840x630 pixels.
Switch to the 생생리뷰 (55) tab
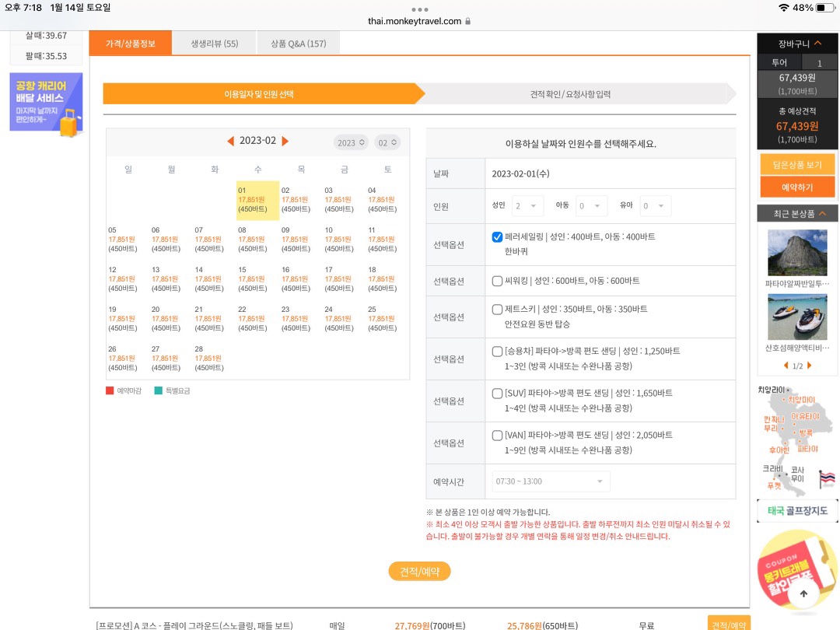[x=215, y=44]
